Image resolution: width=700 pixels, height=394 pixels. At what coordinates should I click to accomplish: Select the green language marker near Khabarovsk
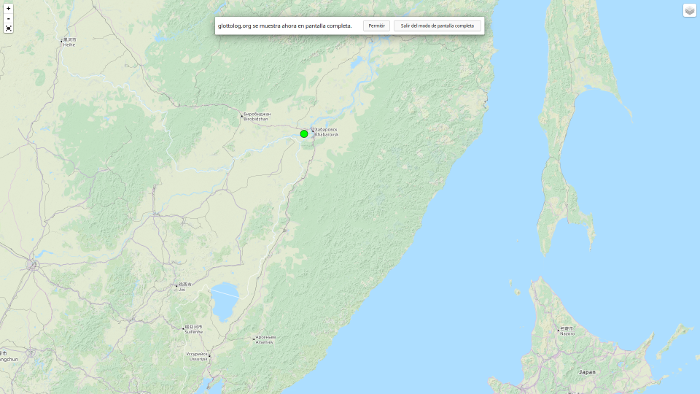pyautogui.click(x=304, y=134)
